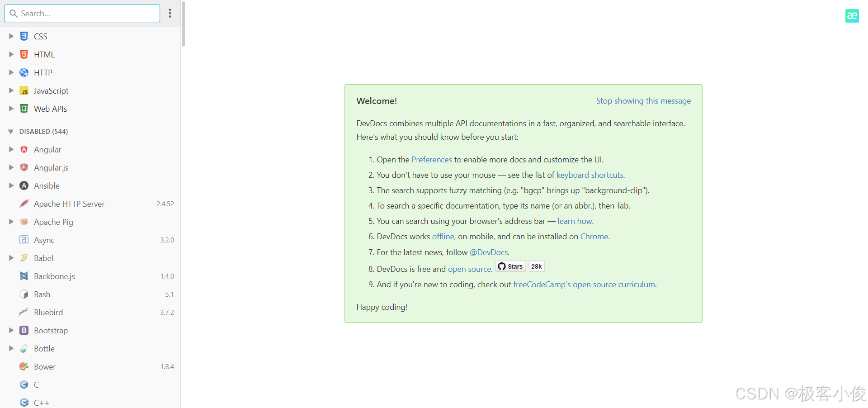868x408 pixels.
Task: Select the Backbone.js entry
Action: coord(90,276)
